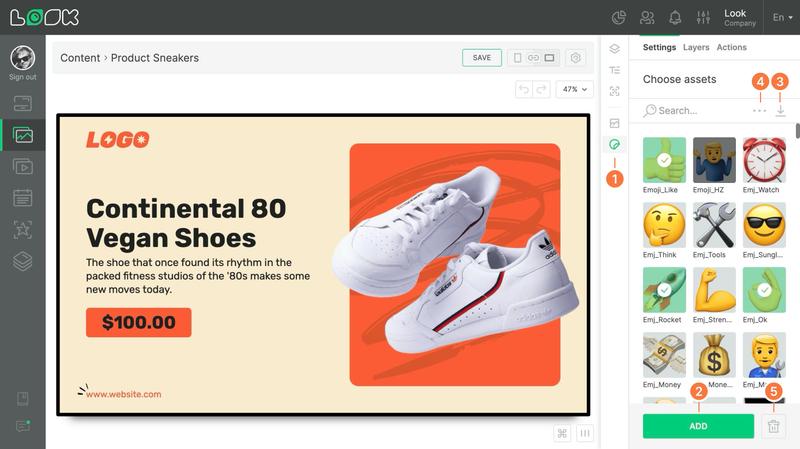The height and width of the screenshot is (449, 800).
Task: Select the www.website.com text on canvas
Action: click(123, 394)
